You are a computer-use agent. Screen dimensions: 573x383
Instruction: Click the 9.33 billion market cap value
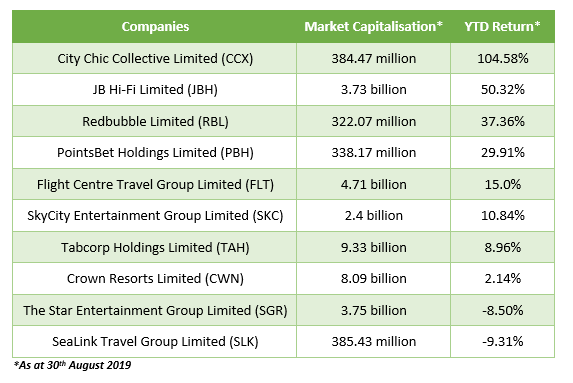(x=373, y=247)
